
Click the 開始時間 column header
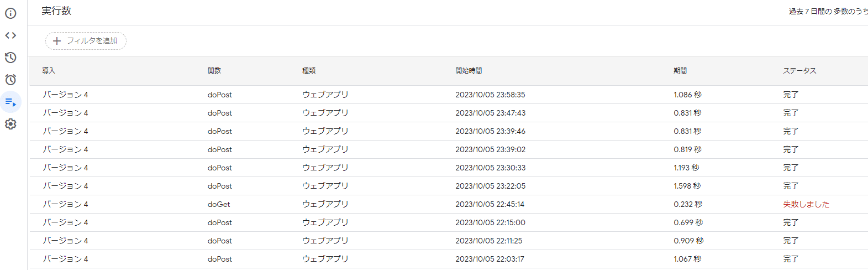(469, 71)
